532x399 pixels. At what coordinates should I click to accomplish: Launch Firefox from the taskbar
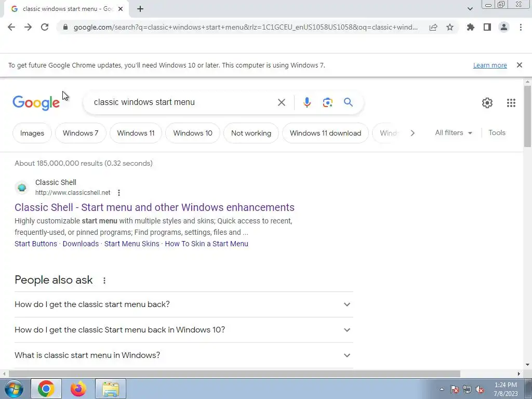pyautogui.click(x=78, y=389)
